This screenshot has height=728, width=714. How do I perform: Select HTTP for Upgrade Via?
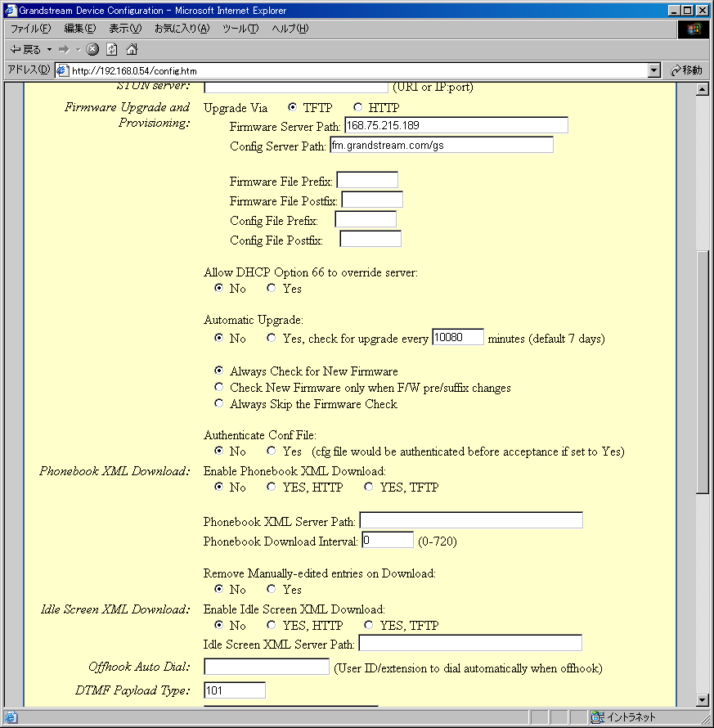[357, 107]
